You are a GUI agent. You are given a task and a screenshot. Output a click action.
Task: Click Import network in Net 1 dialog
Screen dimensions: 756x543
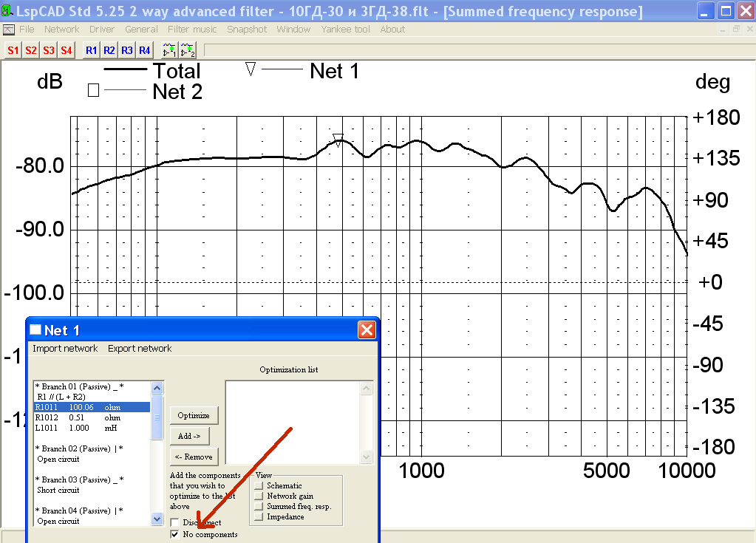[65, 349]
